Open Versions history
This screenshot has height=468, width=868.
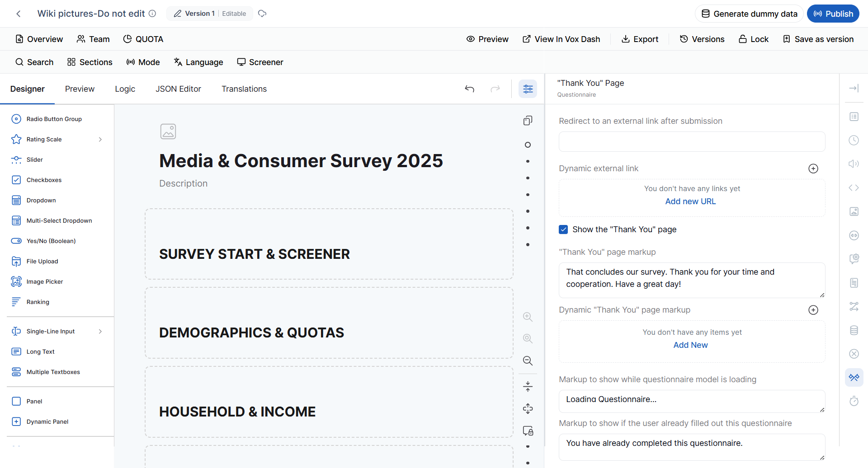tap(702, 39)
